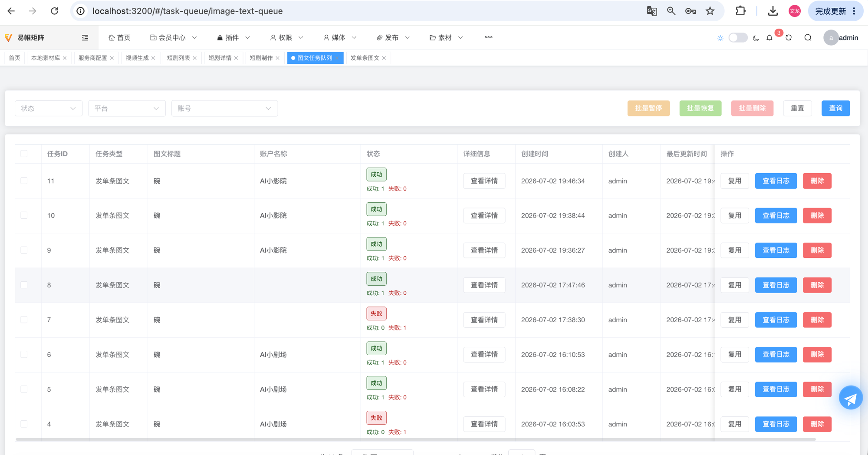Click the 批量暂停 button
This screenshot has height=455, width=868.
pyautogui.click(x=648, y=108)
